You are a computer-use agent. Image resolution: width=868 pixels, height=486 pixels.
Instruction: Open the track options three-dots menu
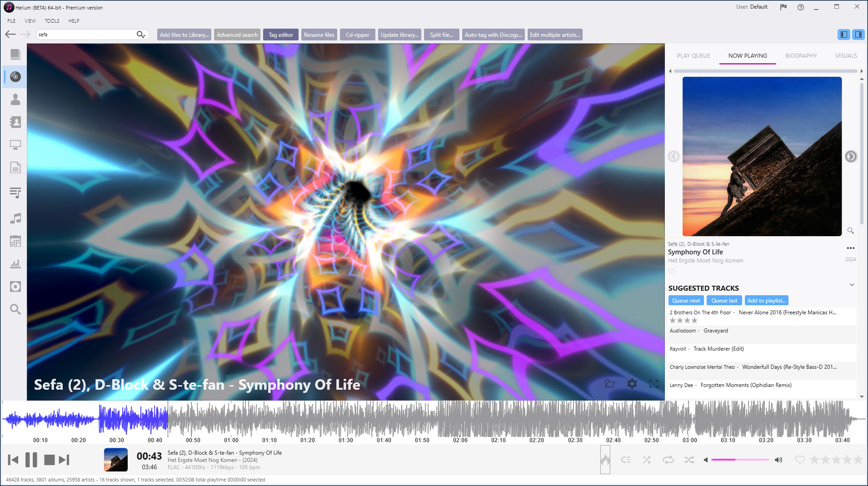point(851,248)
